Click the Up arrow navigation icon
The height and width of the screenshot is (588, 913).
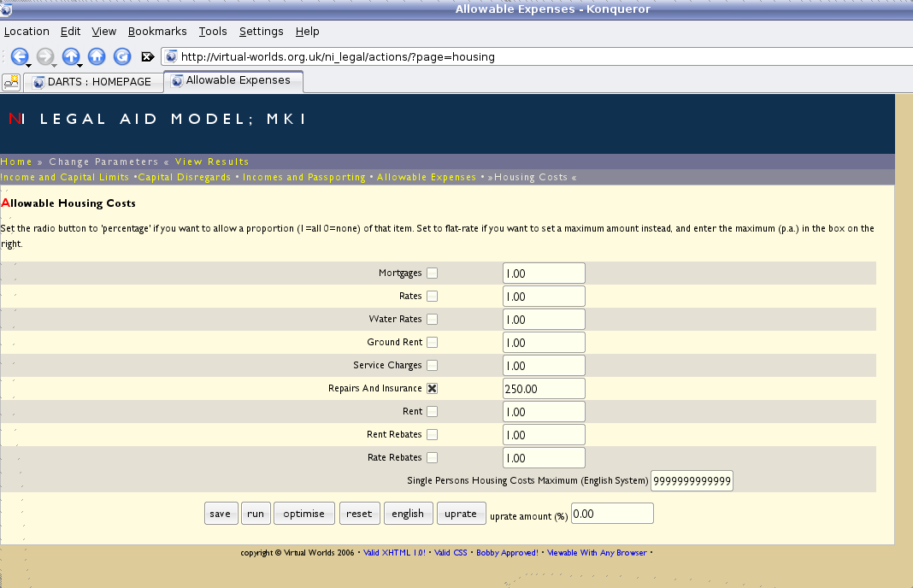point(69,55)
